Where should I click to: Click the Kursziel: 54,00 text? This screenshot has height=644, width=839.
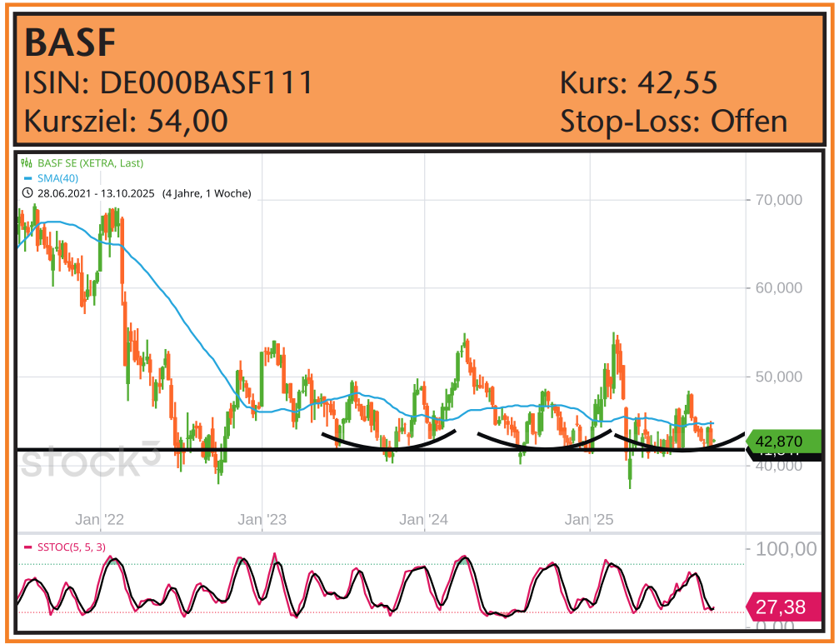(x=126, y=121)
